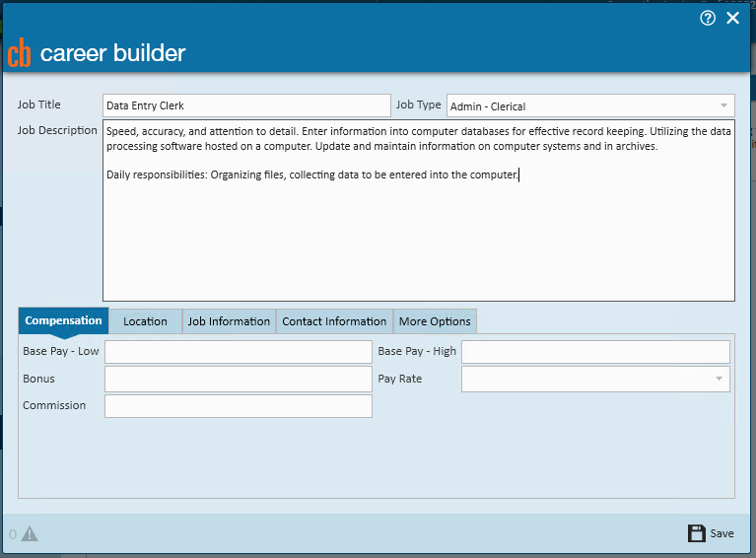Click the error count "0" text
This screenshot has height=558, width=756.
click(x=13, y=534)
